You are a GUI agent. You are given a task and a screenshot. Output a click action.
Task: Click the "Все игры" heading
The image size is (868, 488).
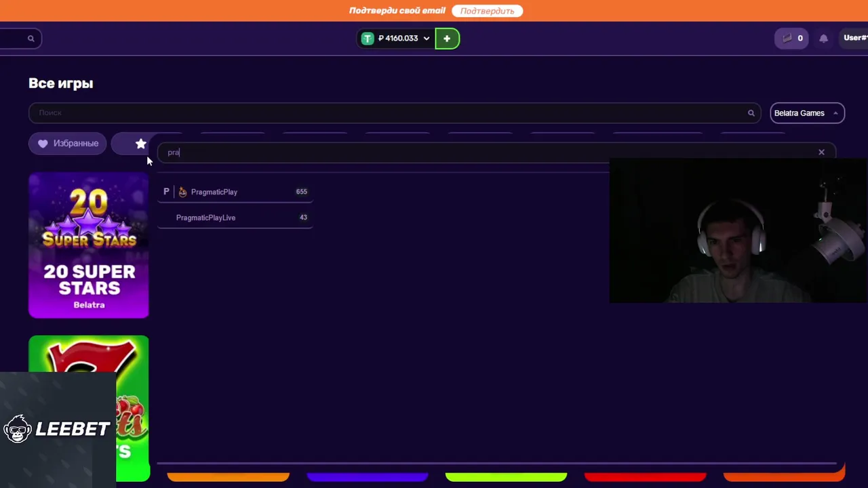coord(61,83)
